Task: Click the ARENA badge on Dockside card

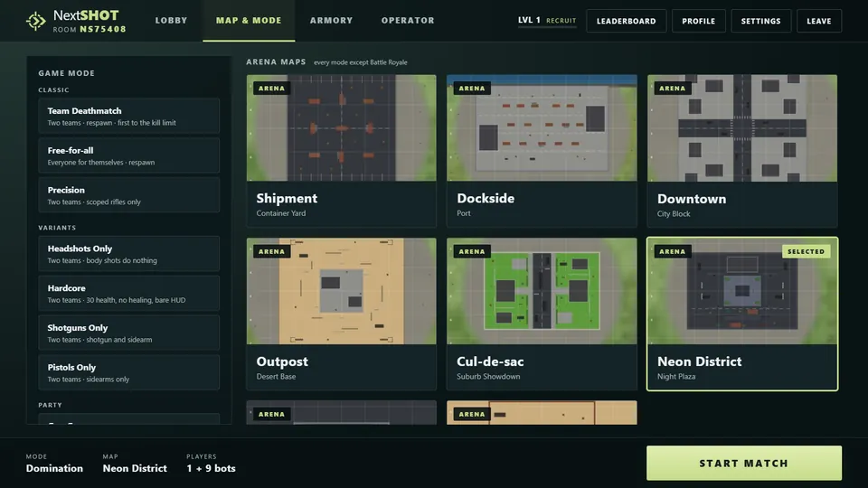Action: coord(472,88)
